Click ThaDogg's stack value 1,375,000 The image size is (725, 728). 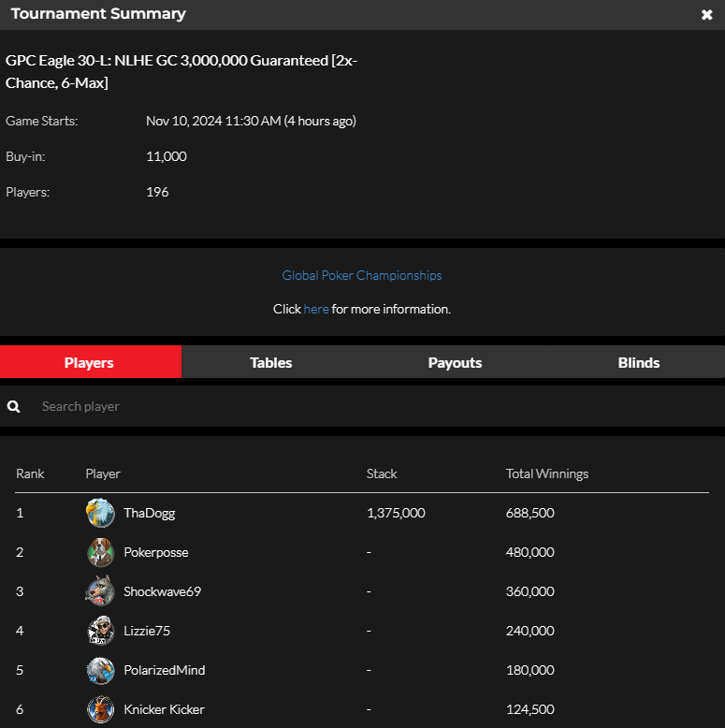(x=396, y=513)
